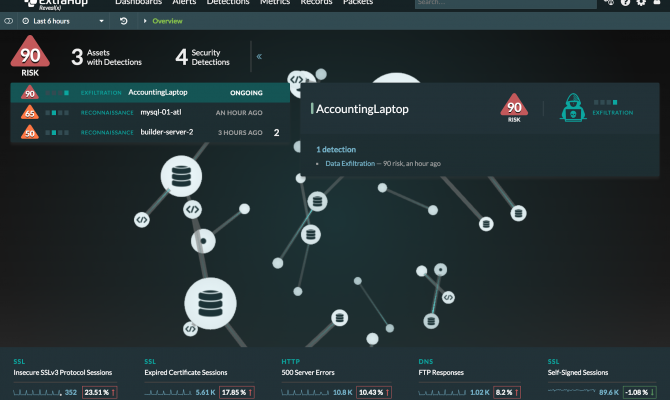The image size is (670, 400).
Task: Click the rightmost small database node
Action: tap(518, 213)
